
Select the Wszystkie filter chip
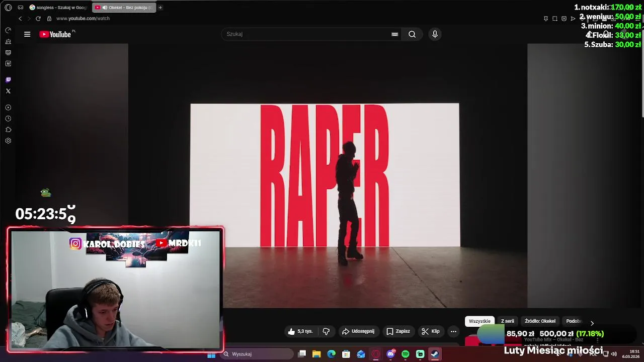point(479,321)
